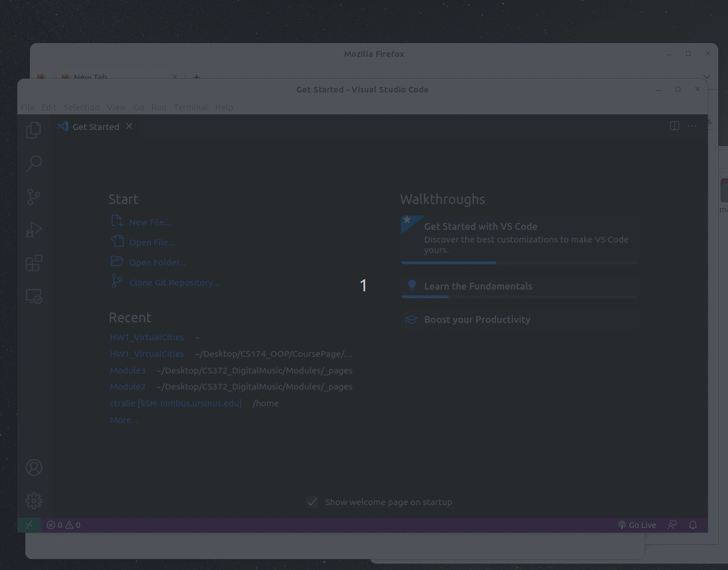
Task: Open the Manage gear menu
Action: click(34, 500)
